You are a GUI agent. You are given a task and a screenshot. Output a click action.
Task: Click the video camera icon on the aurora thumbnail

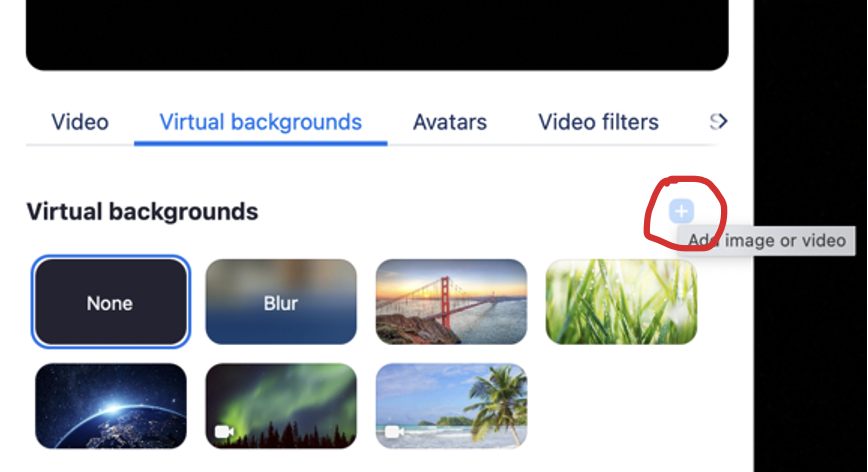pos(224,432)
